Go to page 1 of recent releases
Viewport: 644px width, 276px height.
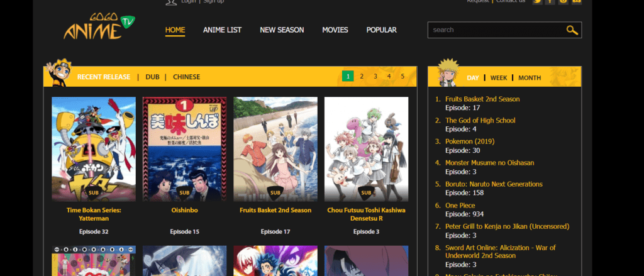coord(348,76)
